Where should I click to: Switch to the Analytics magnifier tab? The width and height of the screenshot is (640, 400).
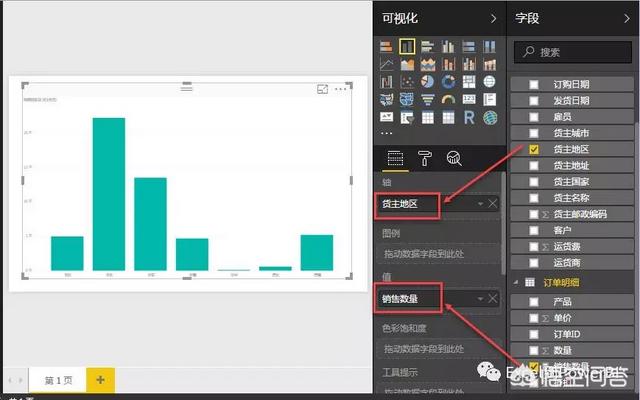pos(454,158)
